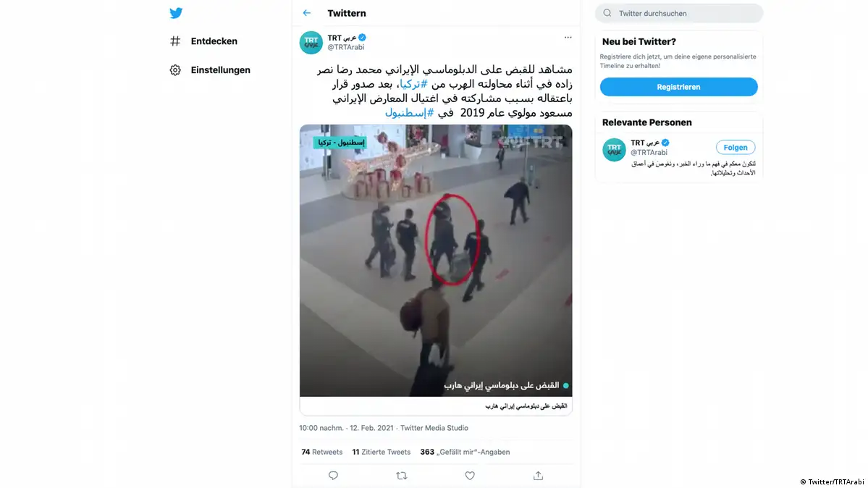View the 74 Retweets list
Viewport: 868px width, 488px height.
[321, 452]
